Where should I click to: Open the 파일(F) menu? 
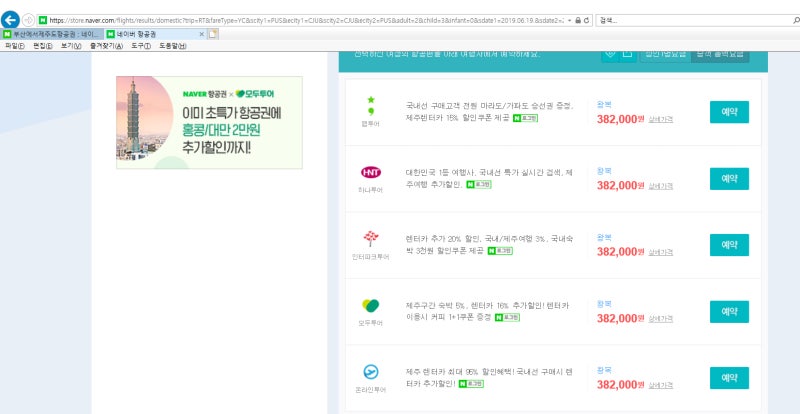[15, 45]
